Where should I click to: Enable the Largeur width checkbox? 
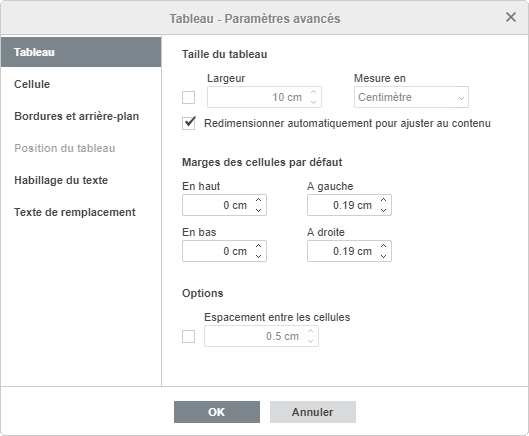[188, 98]
